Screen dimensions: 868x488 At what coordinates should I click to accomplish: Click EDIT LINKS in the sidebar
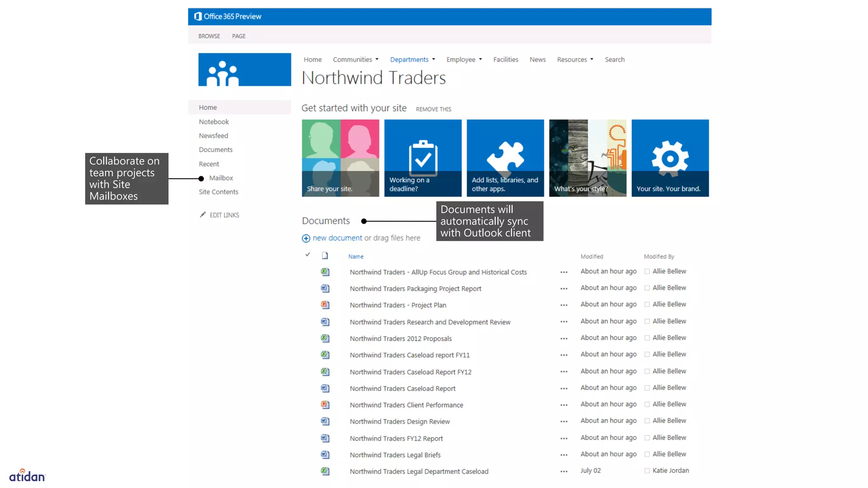[224, 215]
